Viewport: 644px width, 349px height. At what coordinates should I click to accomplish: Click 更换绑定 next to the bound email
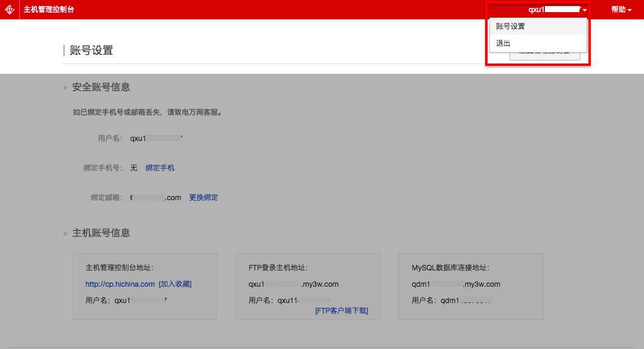[x=204, y=198]
